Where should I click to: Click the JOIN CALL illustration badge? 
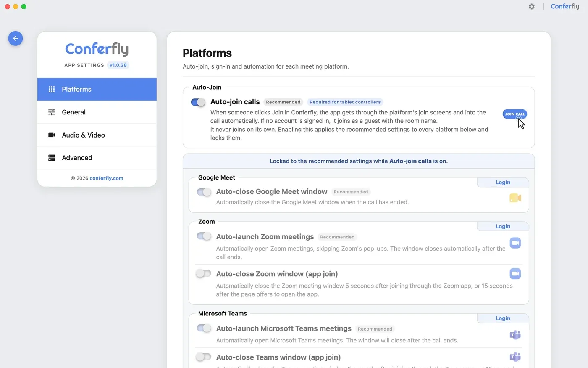[514, 114]
